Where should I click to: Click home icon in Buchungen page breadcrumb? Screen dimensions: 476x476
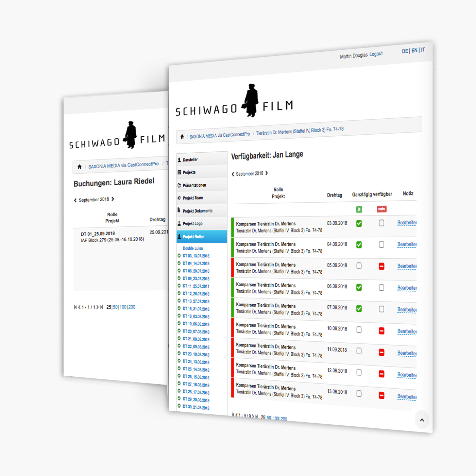tap(80, 167)
